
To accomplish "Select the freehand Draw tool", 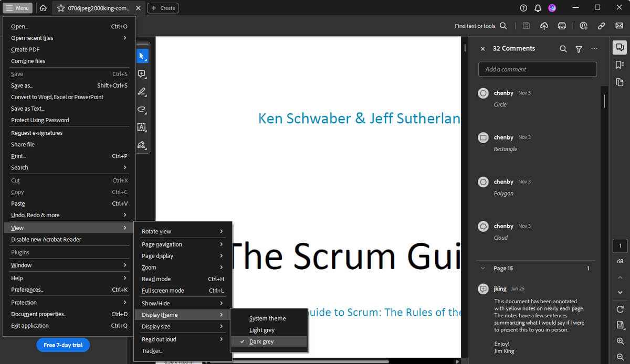I will click(x=142, y=110).
